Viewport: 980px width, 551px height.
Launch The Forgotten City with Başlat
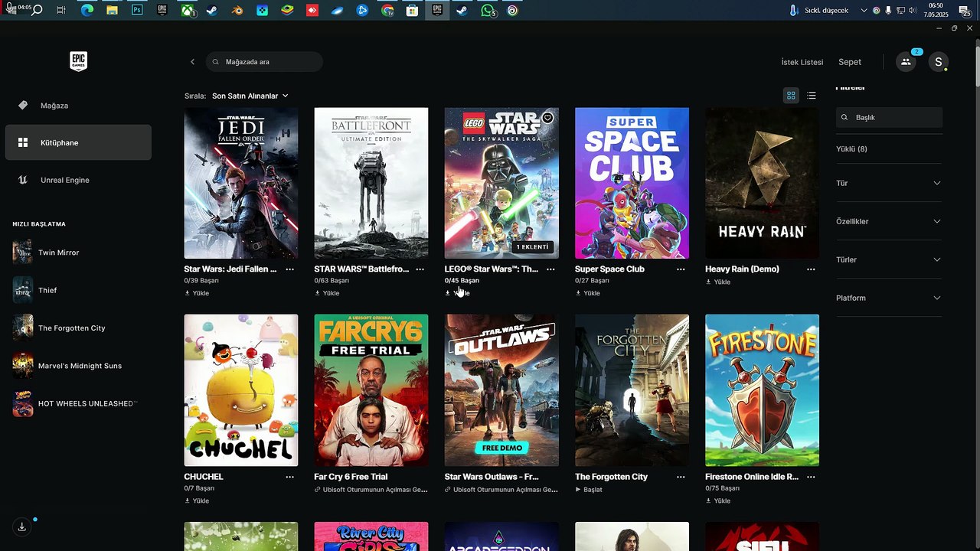[x=589, y=489]
